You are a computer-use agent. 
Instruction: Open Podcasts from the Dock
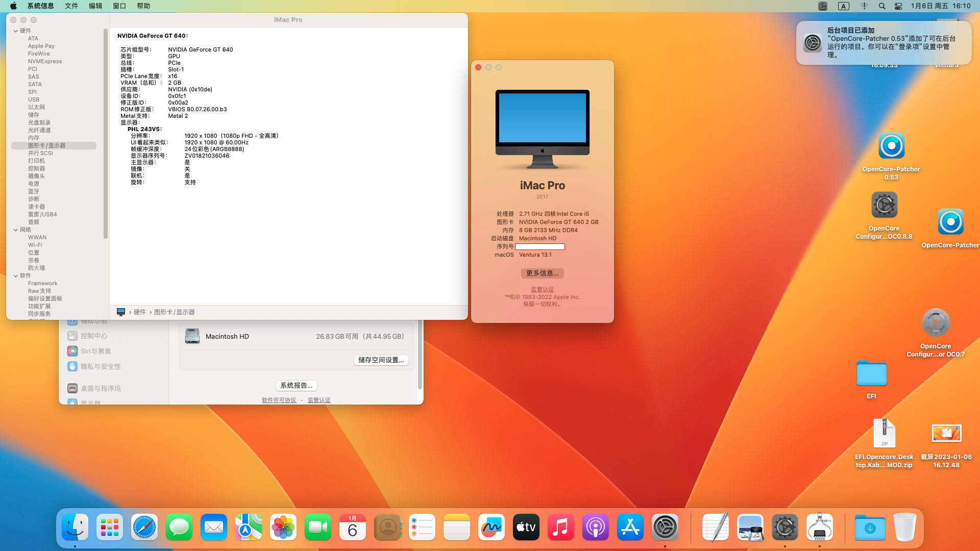coord(595,527)
